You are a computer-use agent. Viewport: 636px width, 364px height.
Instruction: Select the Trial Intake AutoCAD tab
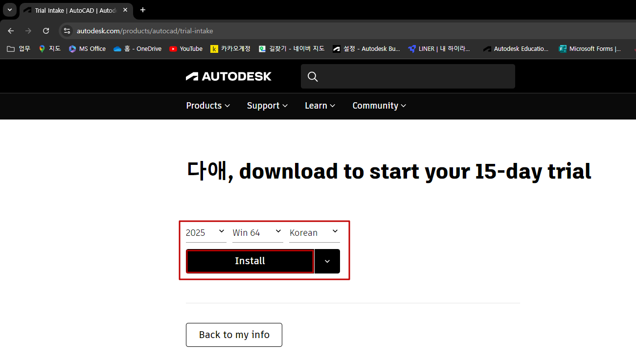pos(76,10)
